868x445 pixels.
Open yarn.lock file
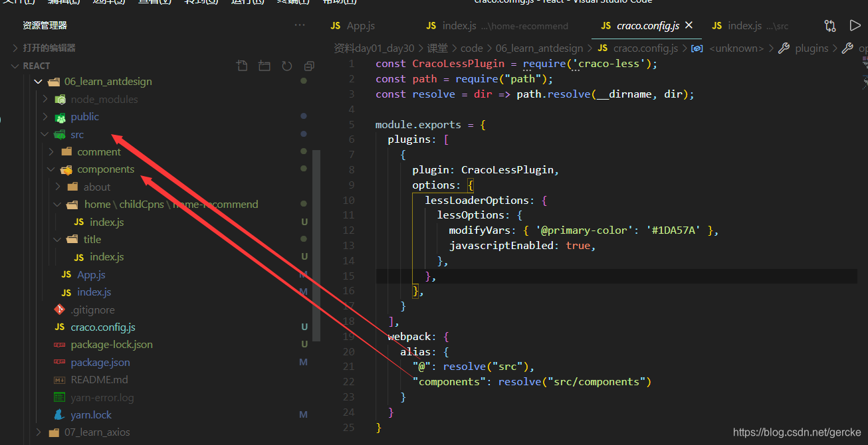[x=91, y=415]
